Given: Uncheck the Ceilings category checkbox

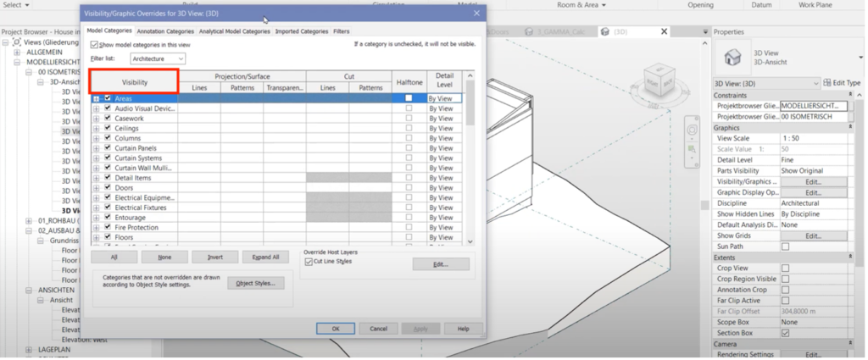Looking at the screenshot, I should [x=108, y=128].
